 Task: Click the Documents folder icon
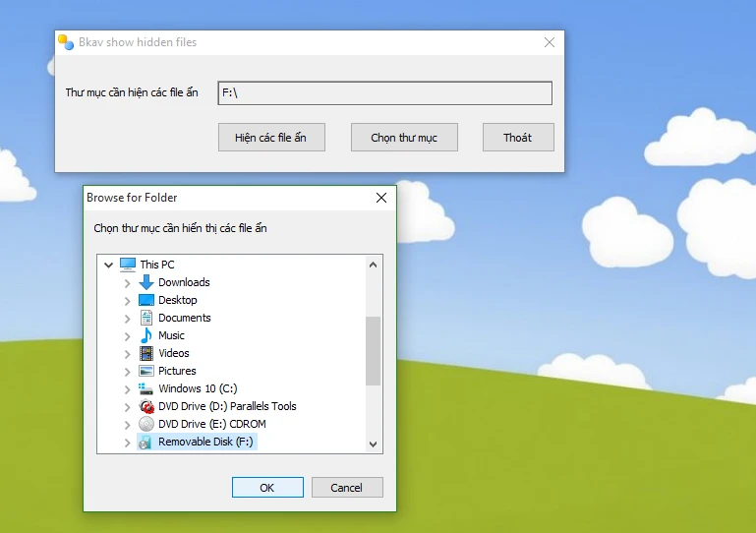point(146,318)
